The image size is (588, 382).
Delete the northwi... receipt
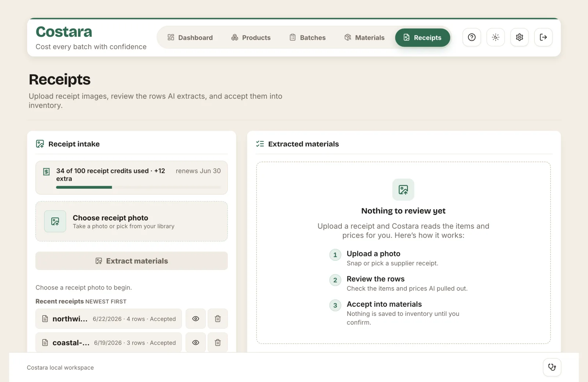218,318
